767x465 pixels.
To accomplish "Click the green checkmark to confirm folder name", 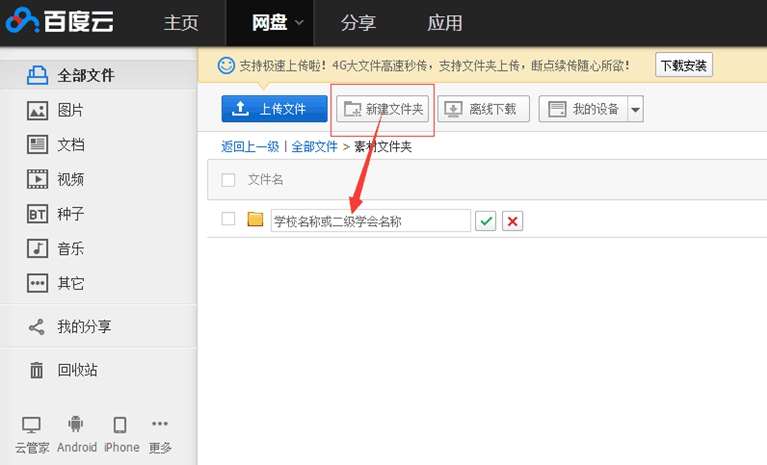I will coord(485,221).
